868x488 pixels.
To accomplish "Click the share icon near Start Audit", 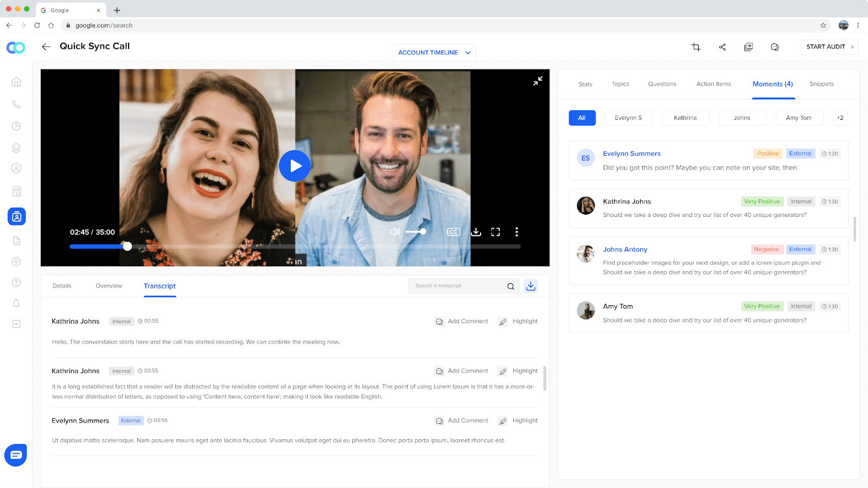I will click(722, 47).
